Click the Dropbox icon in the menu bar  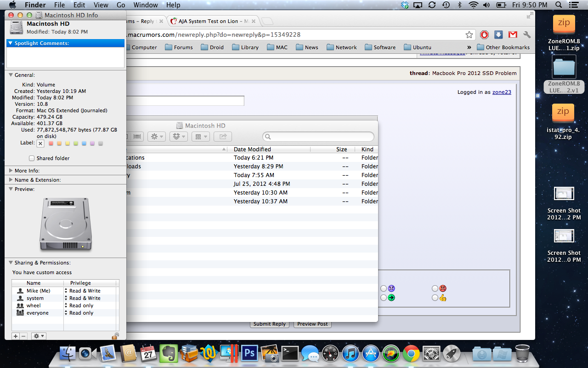click(405, 5)
